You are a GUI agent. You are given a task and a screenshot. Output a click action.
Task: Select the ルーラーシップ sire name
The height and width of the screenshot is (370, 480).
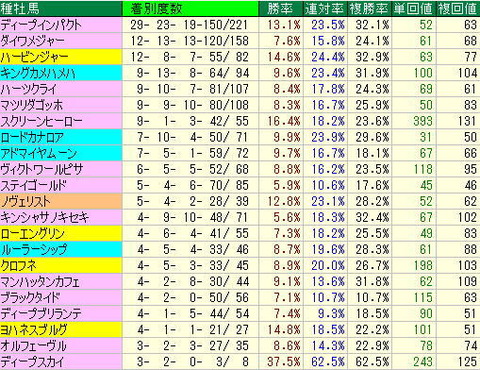click(34, 249)
